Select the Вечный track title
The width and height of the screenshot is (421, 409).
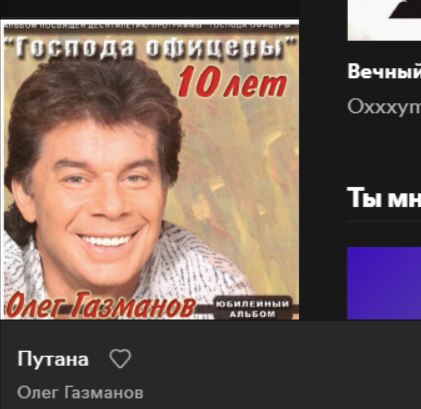(384, 71)
